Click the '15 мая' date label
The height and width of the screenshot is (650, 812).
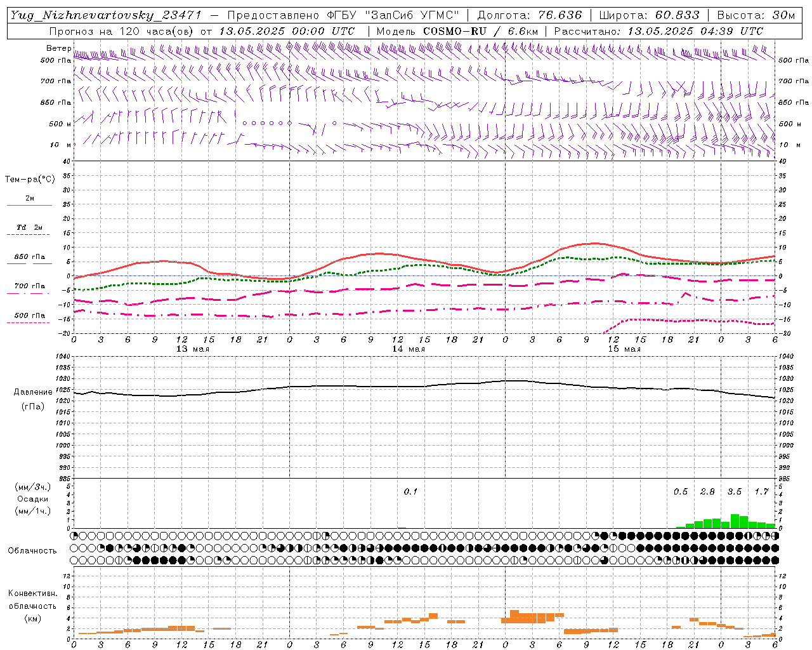point(624,349)
